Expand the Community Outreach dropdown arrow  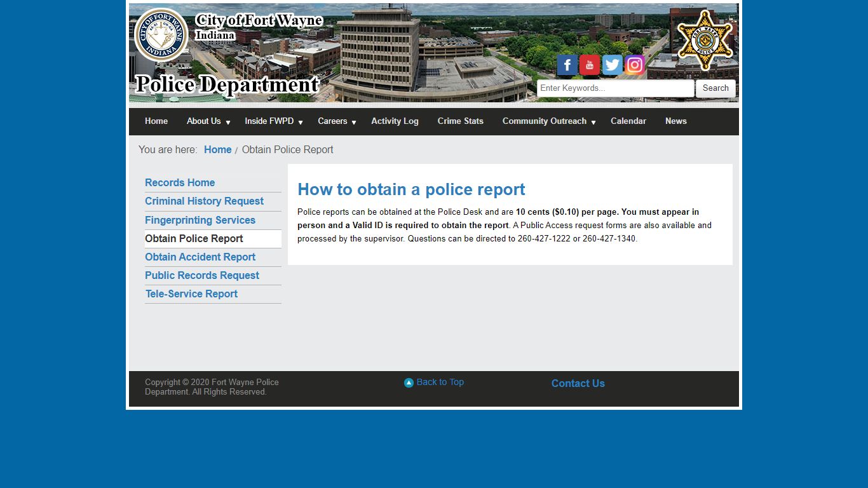(593, 122)
